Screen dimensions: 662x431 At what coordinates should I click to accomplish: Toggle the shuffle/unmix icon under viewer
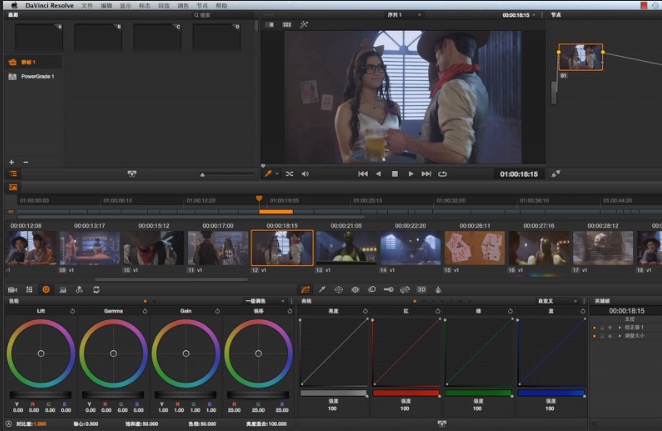[289, 173]
